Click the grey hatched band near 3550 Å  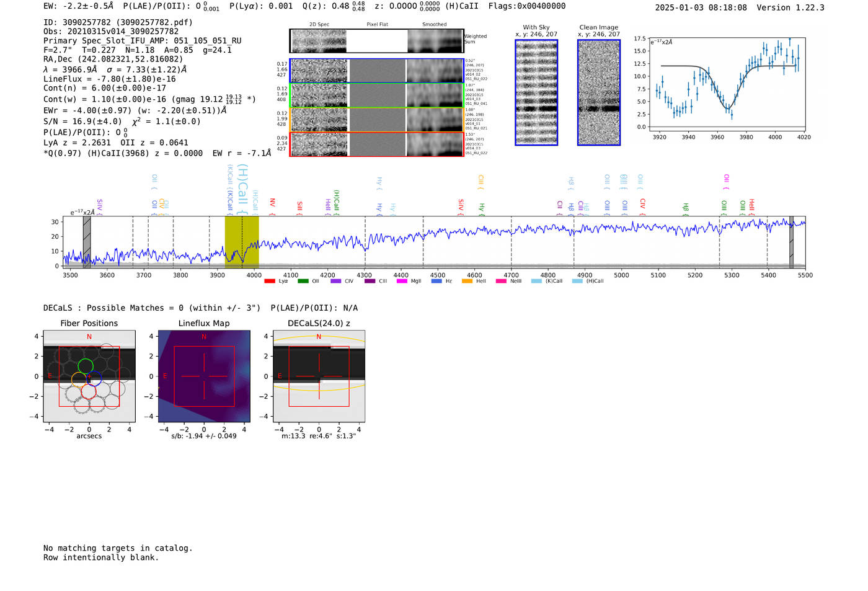point(87,242)
